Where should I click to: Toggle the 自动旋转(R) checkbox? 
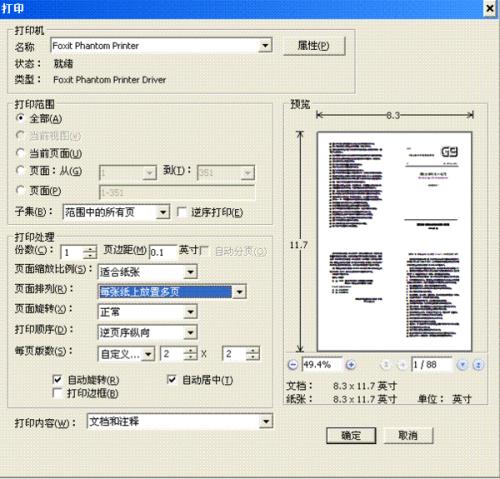[57, 379]
